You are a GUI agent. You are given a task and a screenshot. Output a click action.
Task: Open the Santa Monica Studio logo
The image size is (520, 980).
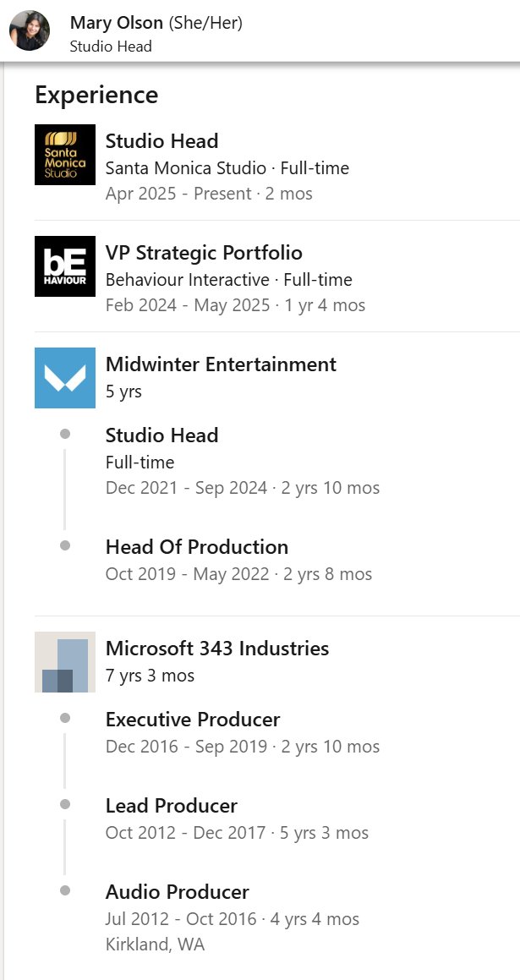(65, 155)
